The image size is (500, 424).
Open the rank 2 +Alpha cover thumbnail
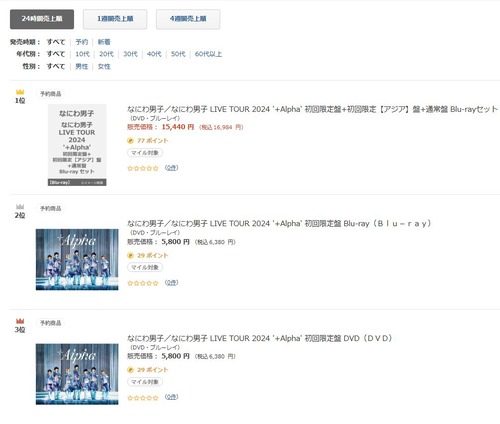(x=77, y=259)
